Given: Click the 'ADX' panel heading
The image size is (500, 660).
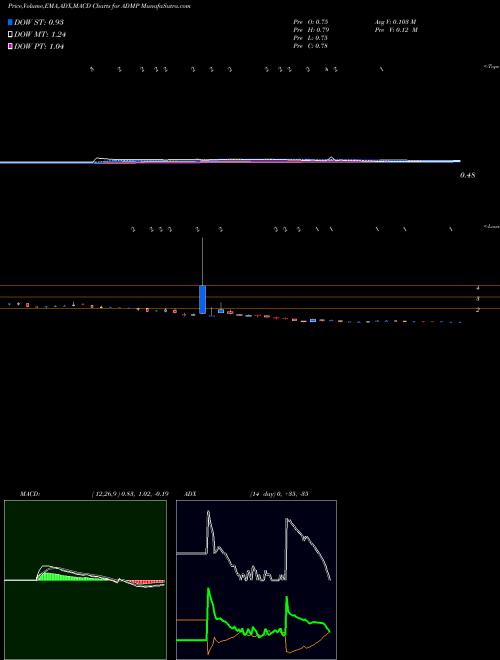Looking at the screenshot, I should [x=191, y=494].
